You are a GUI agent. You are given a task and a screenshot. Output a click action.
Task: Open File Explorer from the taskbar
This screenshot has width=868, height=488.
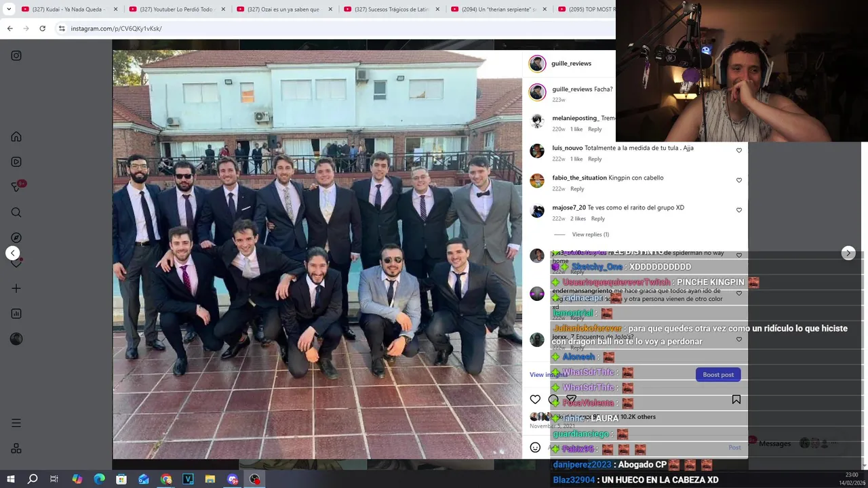210,479
